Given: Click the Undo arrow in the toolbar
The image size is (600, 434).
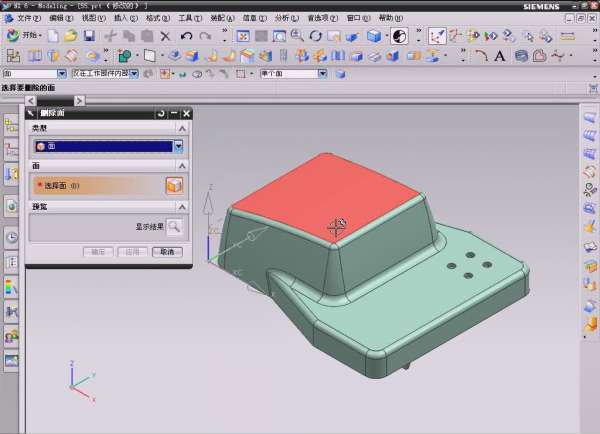Looking at the screenshot, I should (186, 36).
